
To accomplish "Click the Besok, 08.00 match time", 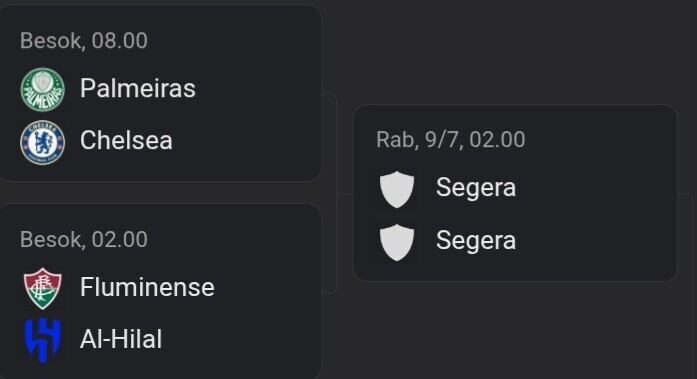I will point(84,41).
